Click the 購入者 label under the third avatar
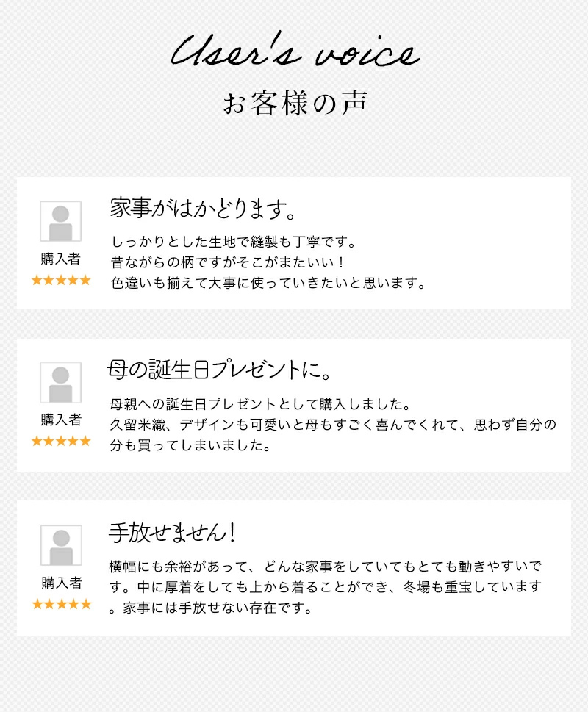This screenshot has width=588, height=712. point(61,583)
